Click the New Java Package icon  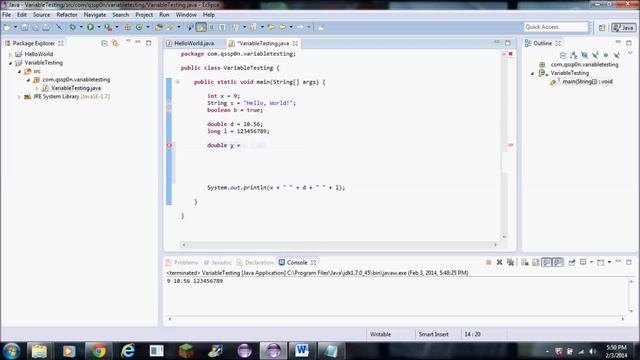coord(127,27)
